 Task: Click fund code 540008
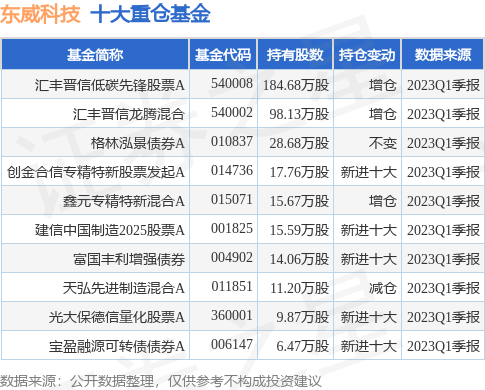[232, 83]
